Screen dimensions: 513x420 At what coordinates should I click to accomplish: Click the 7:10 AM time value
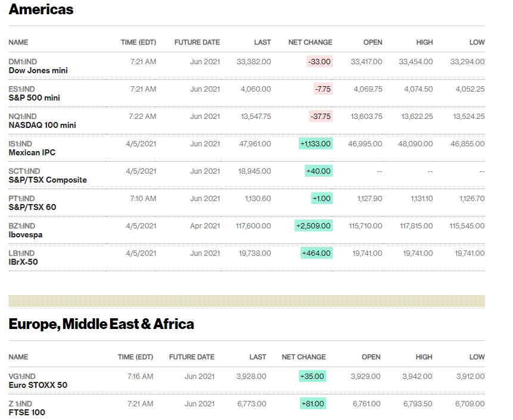tap(143, 199)
